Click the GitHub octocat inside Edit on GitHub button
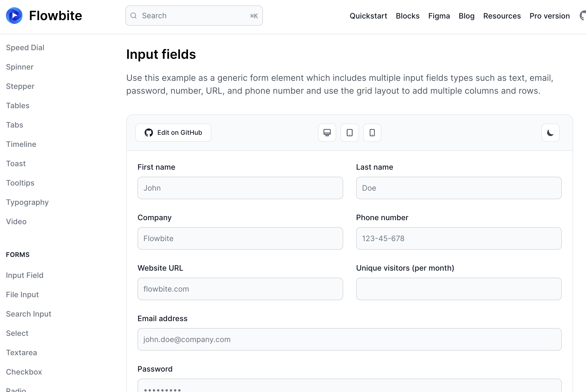The image size is (586, 392). point(149,132)
